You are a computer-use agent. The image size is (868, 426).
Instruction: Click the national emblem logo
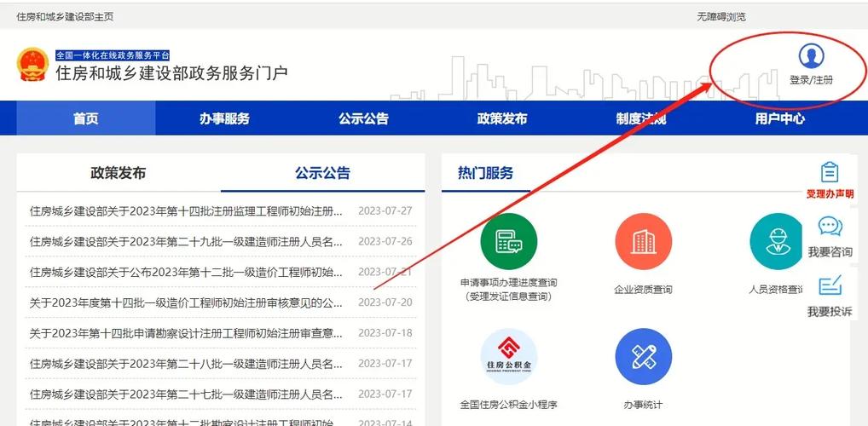coord(32,64)
